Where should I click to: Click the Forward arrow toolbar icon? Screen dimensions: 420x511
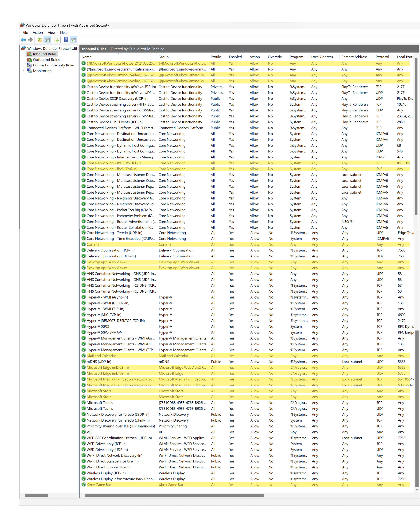click(x=30, y=40)
